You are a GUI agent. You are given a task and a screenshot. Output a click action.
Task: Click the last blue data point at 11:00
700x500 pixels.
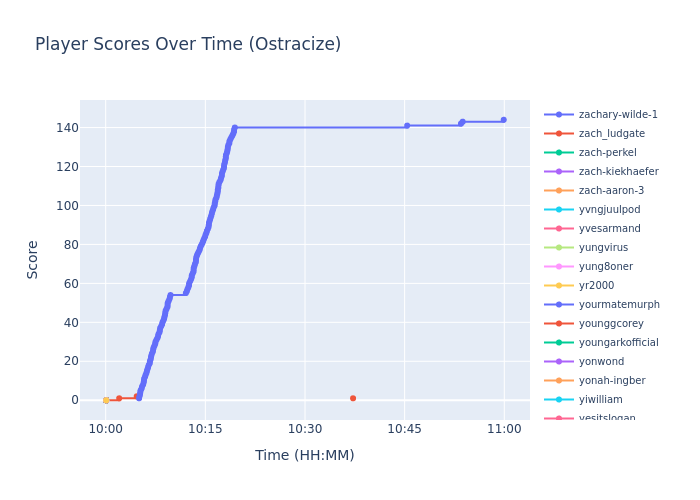[503, 120]
